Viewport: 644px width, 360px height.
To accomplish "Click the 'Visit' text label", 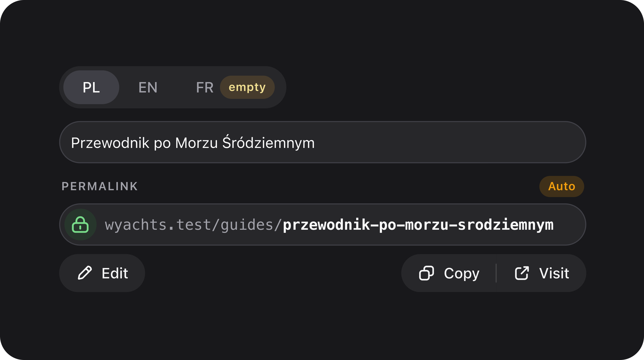I will point(554,273).
